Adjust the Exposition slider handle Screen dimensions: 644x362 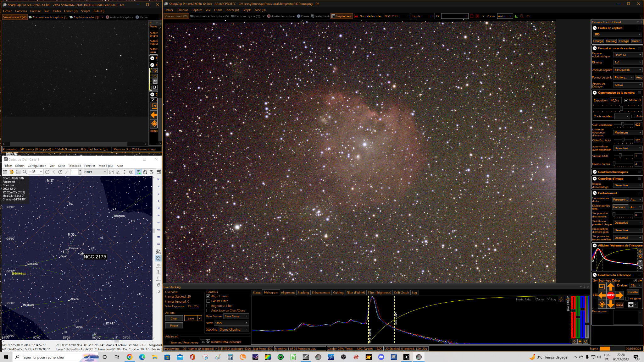pyautogui.click(x=621, y=108)
